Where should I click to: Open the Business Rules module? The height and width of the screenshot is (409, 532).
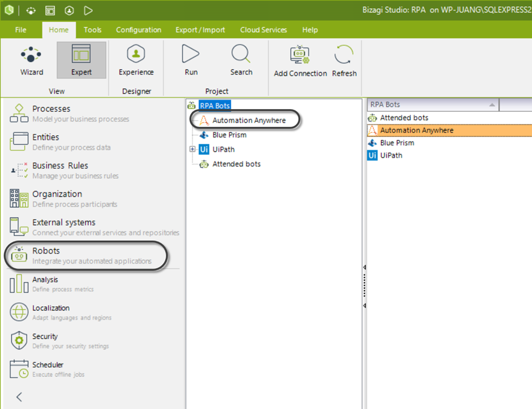click(x=64, y=170)
